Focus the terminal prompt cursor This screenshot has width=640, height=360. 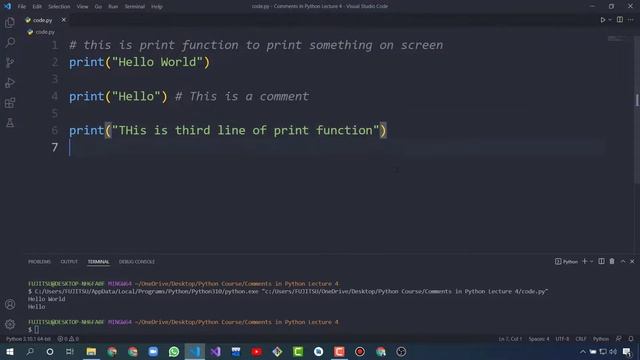coord(37,329)
